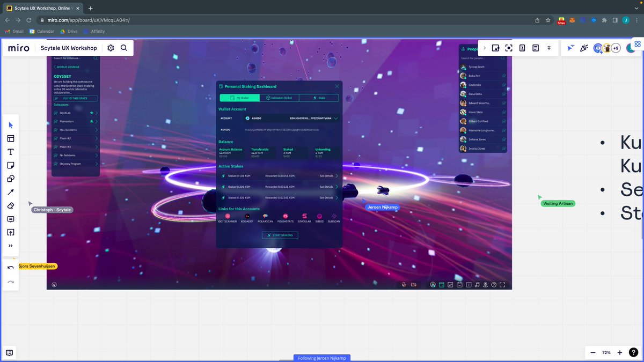Mute the microphone in the dashboard toolbar
The image size is (644, 362).
pyautogui.click(x=404, y=285)
